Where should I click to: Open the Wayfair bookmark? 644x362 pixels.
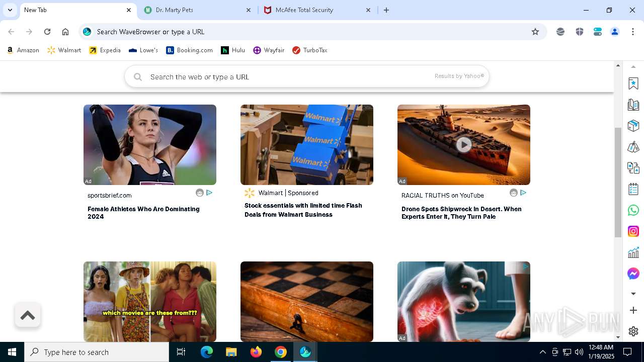(x=269, y=50)
